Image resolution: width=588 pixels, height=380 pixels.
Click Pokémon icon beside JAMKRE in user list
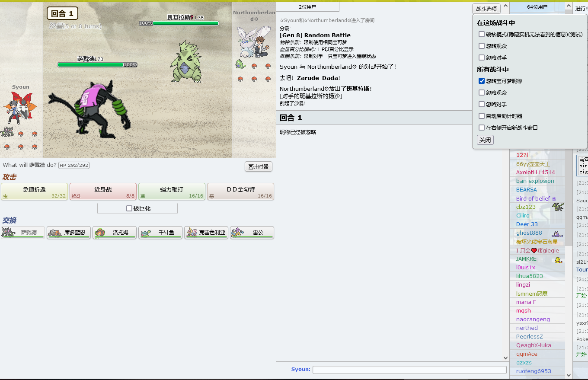558,259
